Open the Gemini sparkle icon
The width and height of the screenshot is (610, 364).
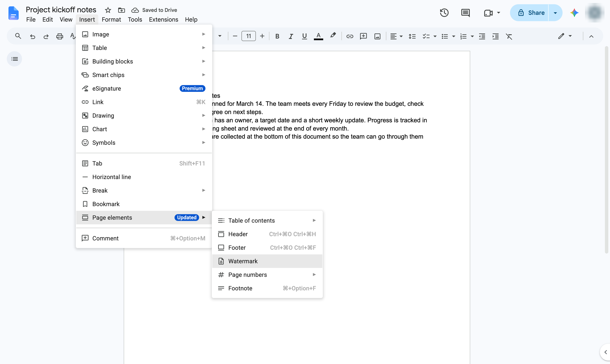[574, 13]
